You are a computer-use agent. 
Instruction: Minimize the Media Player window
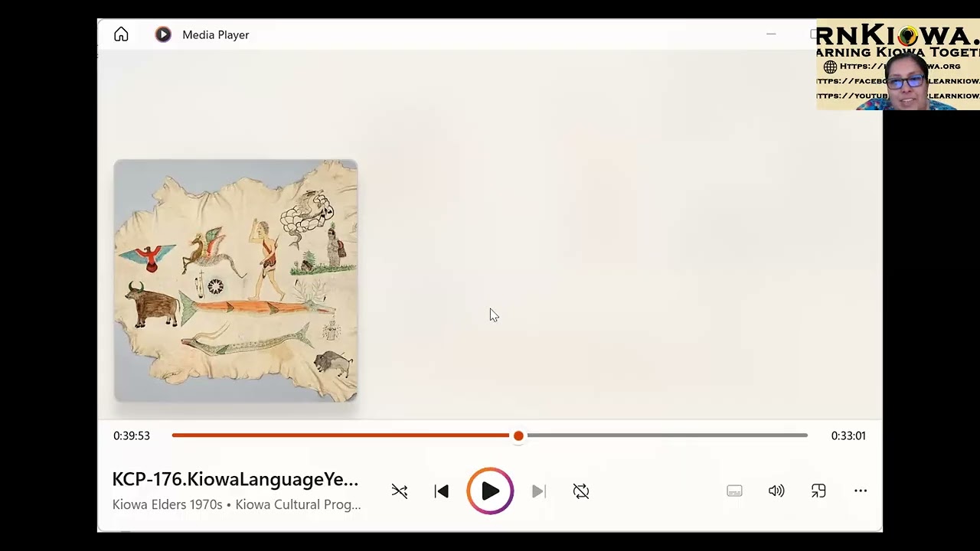[771, 34]
